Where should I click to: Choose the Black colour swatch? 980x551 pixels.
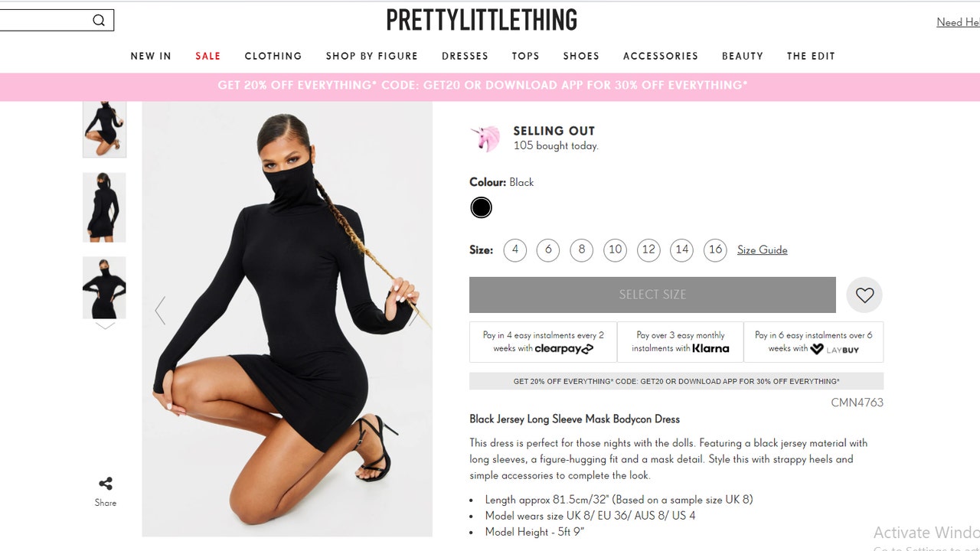point(481,207)
